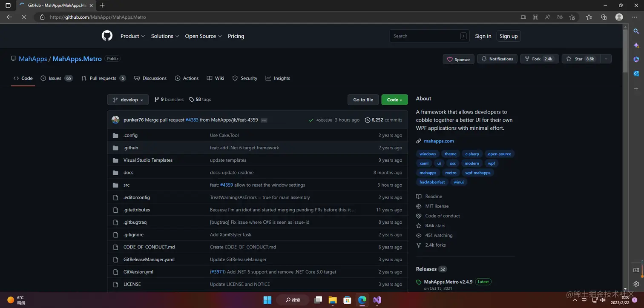This screenshot has height=308, width=644.
Task: Click the Sponsor button
Action: click(459, 60)
